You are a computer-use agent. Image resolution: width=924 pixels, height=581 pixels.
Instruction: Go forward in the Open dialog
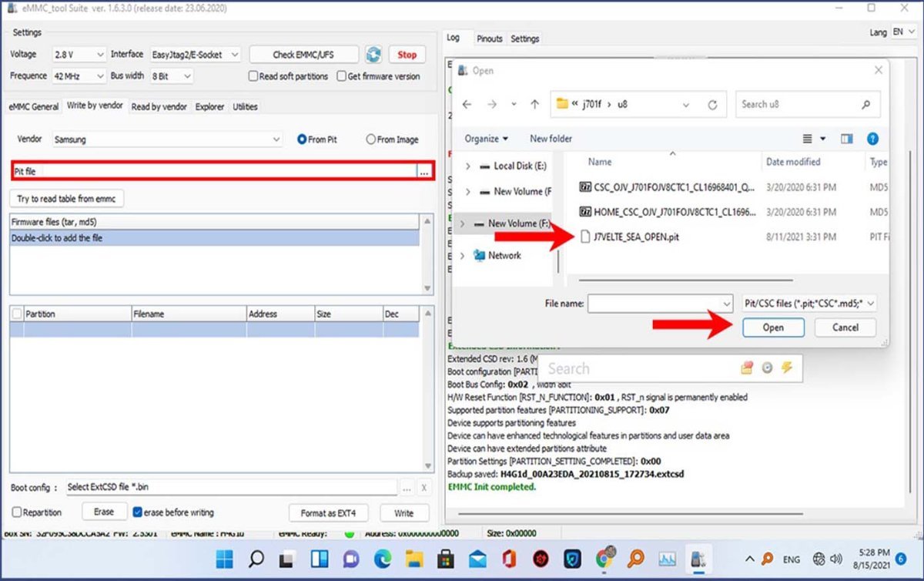pos(491,105)
